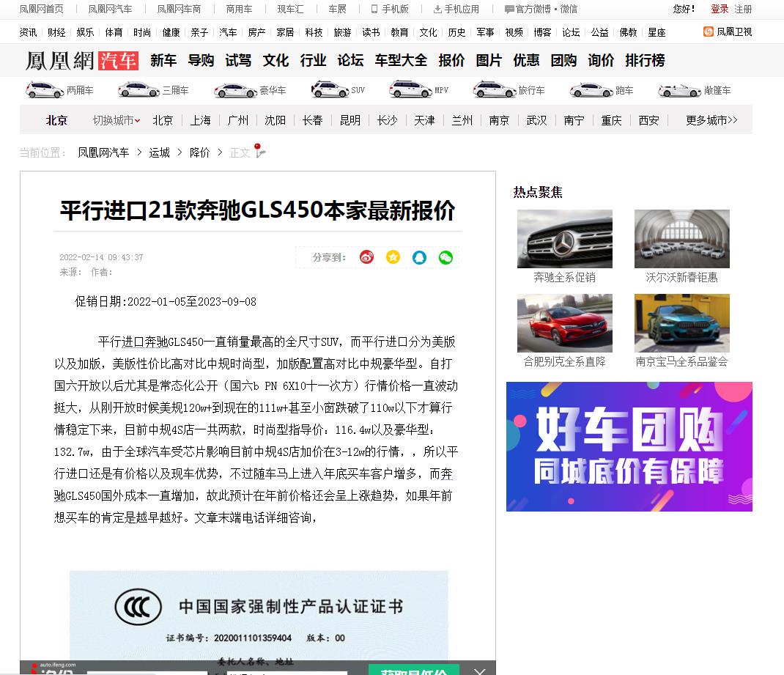Screen dimensions: 784x675
Task: Go to 降价 breadcrumb link
Action: [199, 152]
